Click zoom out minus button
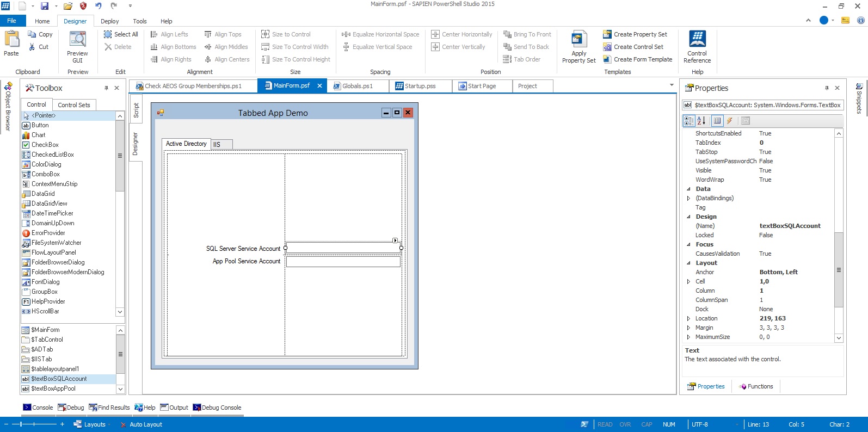 (x=6, y=424)
